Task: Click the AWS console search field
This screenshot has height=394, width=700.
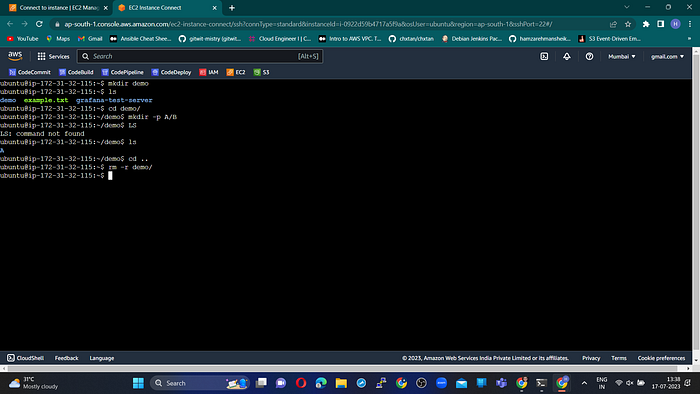Action: 200,56
